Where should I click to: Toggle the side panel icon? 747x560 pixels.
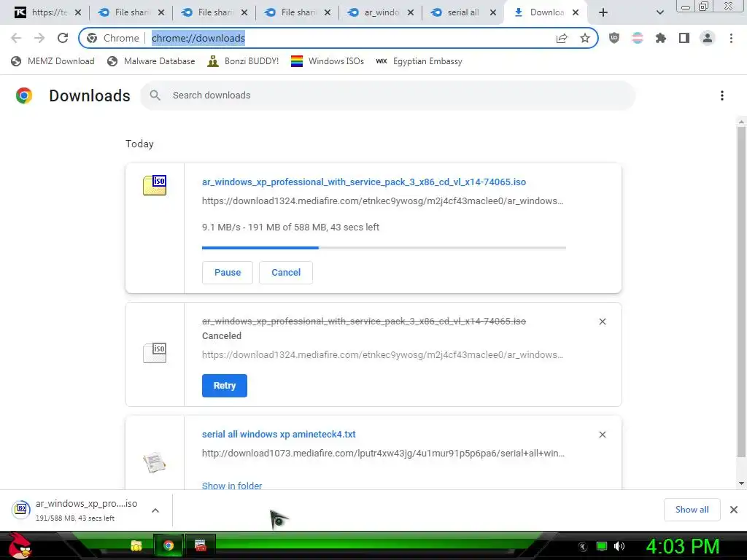click(684, 38)
